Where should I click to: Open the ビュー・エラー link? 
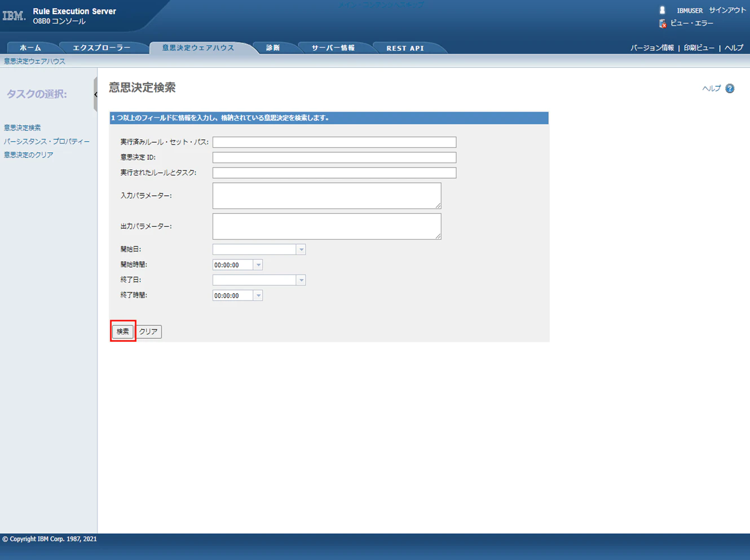[x=692, y=23]
